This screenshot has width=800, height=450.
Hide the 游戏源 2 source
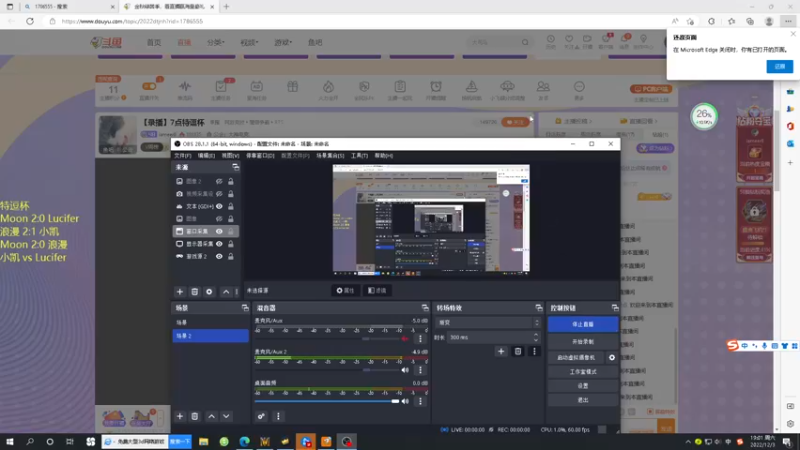(219, 256)
